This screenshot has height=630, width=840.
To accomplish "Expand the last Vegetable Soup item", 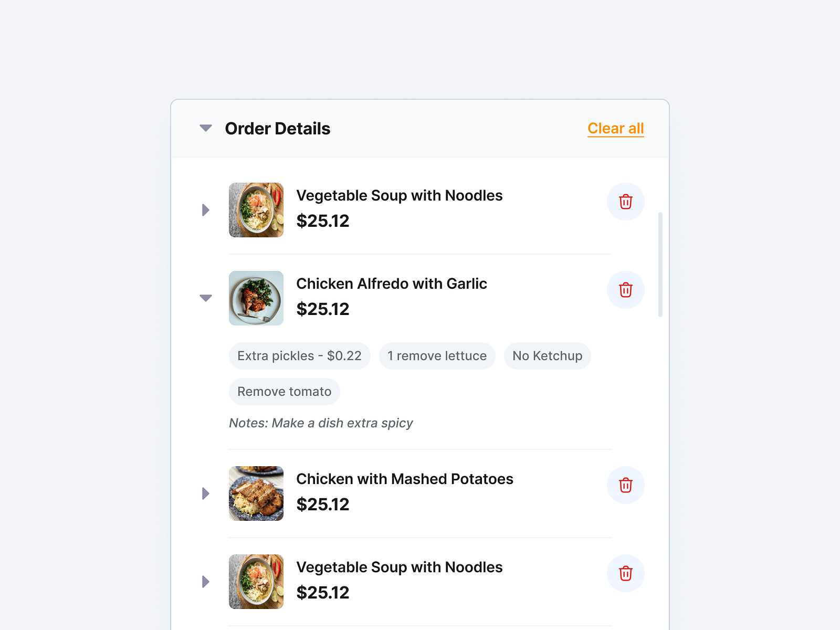I will tap(205, 581).
